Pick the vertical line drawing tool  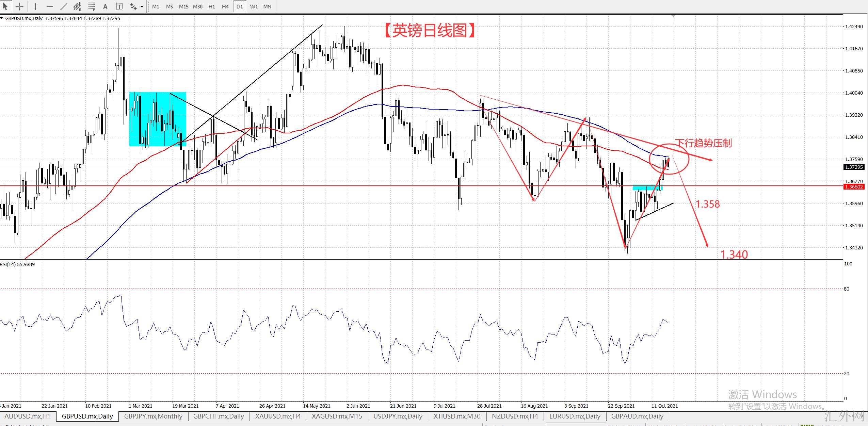point(35,6)
